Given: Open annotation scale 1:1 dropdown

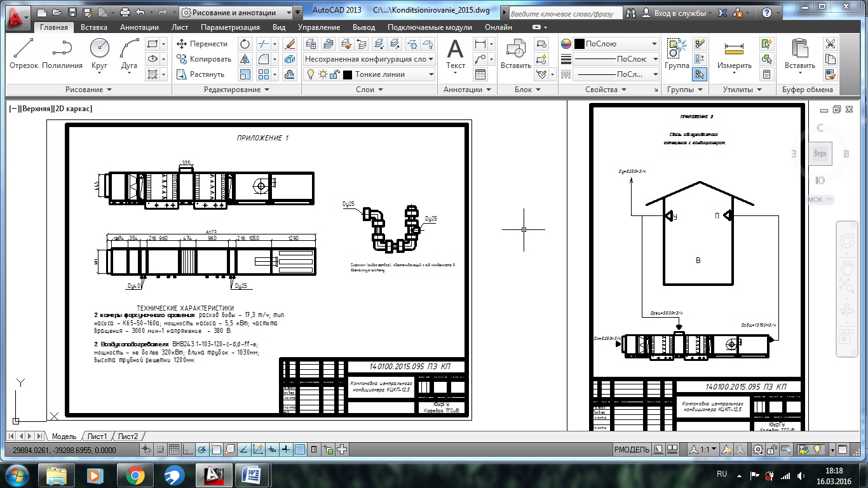Looking at the screenshot, I should (704, 449).
